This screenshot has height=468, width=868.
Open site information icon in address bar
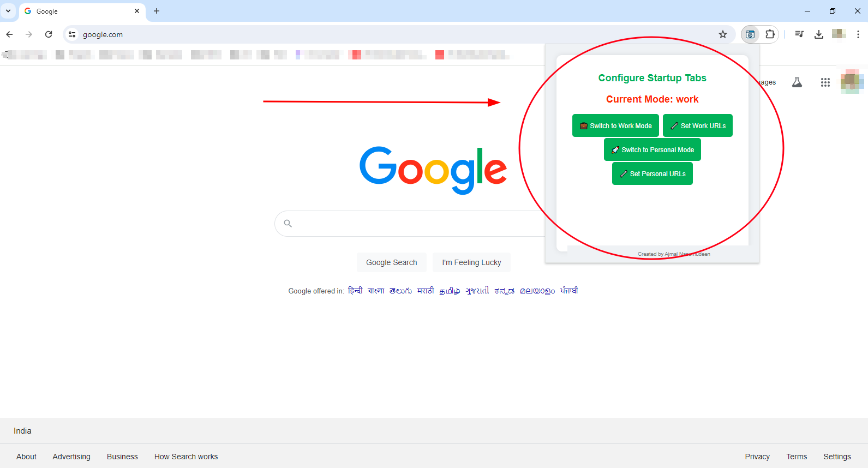[72, 34]
